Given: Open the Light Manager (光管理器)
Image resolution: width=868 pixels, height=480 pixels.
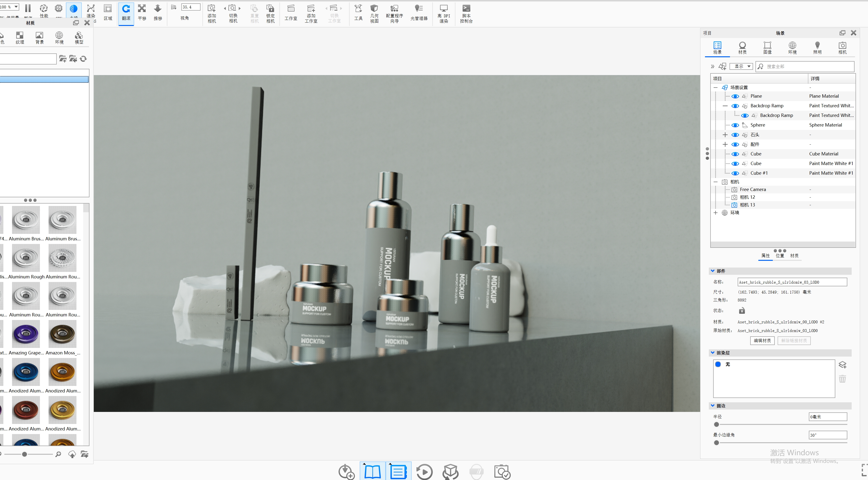Looking at the screenshot, I should 419,13.
